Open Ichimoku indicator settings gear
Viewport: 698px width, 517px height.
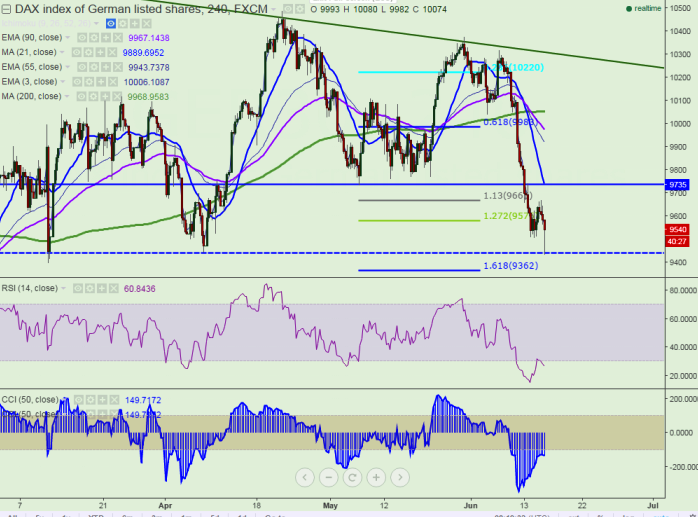pyautogui.click(x=122, y=24)
